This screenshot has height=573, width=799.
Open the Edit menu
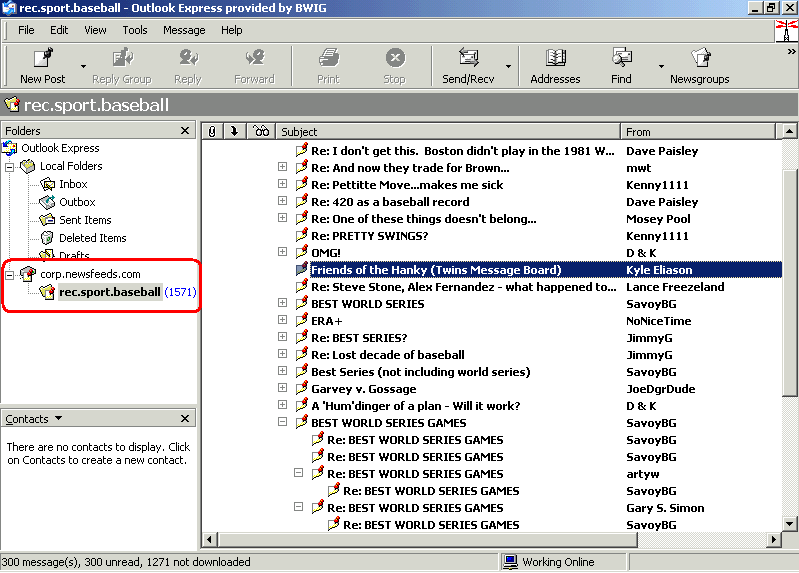point(59,30)
